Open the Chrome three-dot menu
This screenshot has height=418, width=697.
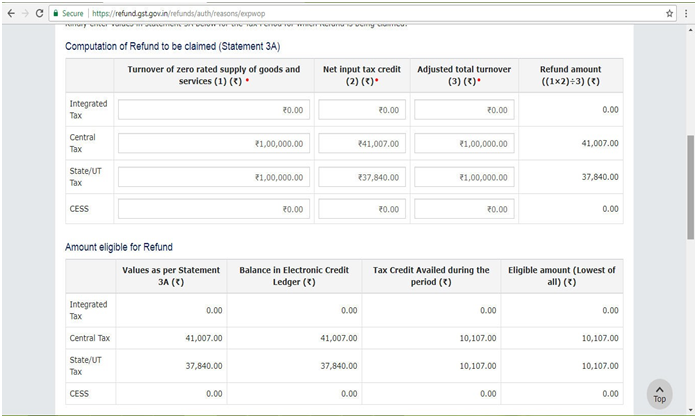(x=687, y=14)
